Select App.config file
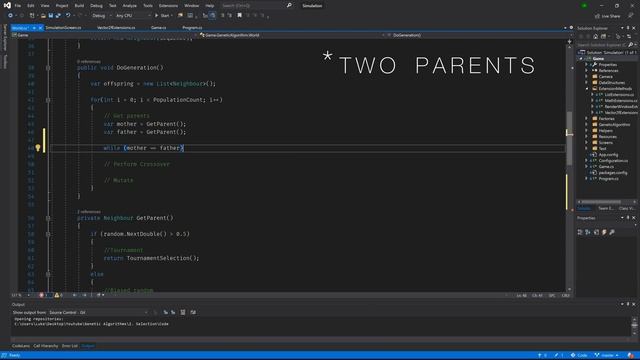Image resolution: width=640 pixels, height=360 pixels. (608, 155)
